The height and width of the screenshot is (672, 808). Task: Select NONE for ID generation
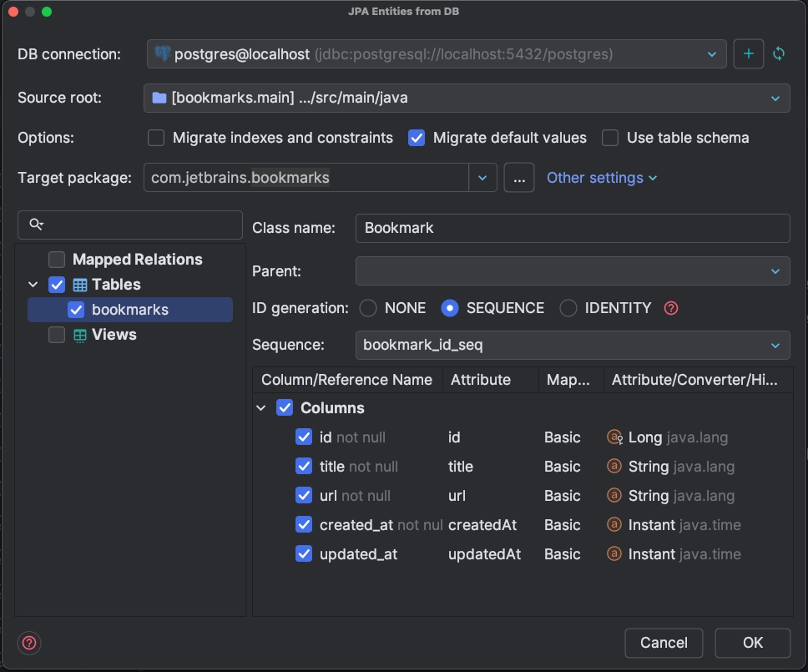368,308
